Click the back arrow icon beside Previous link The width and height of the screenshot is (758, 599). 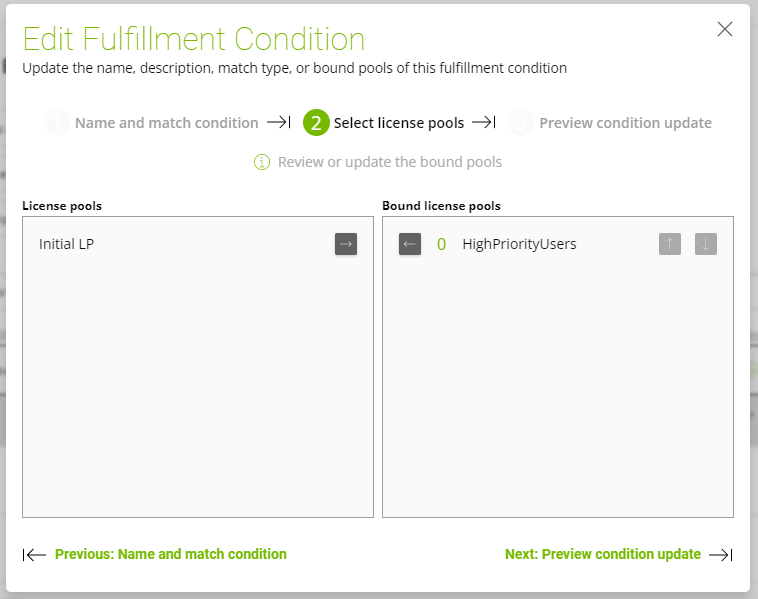tap(35, 555)
